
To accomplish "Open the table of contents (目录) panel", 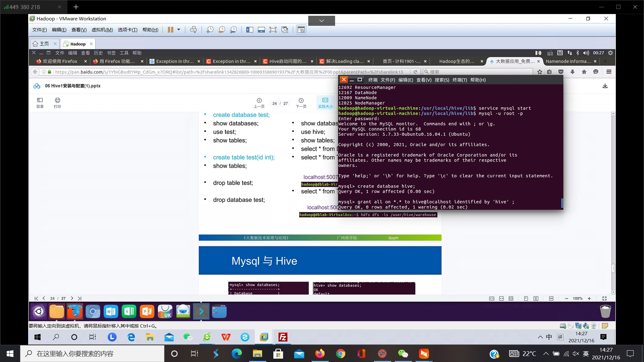I will [x=40, y=103].
